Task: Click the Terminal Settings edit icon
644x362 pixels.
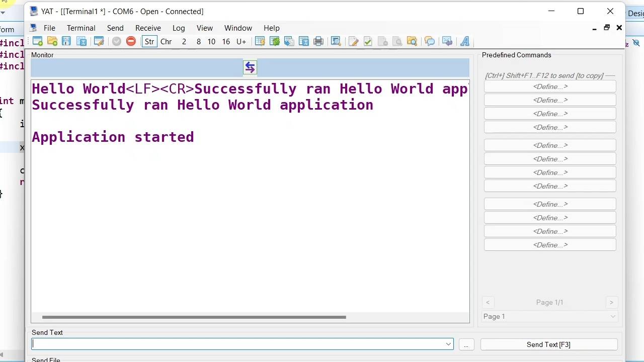Action: pos(99,41)
